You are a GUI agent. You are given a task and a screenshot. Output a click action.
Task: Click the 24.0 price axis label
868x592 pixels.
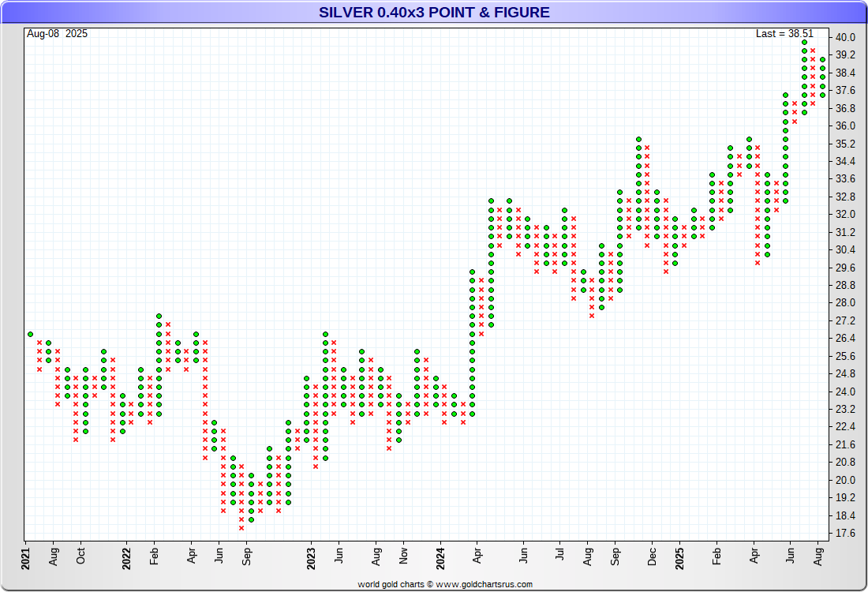coord(845,392)
